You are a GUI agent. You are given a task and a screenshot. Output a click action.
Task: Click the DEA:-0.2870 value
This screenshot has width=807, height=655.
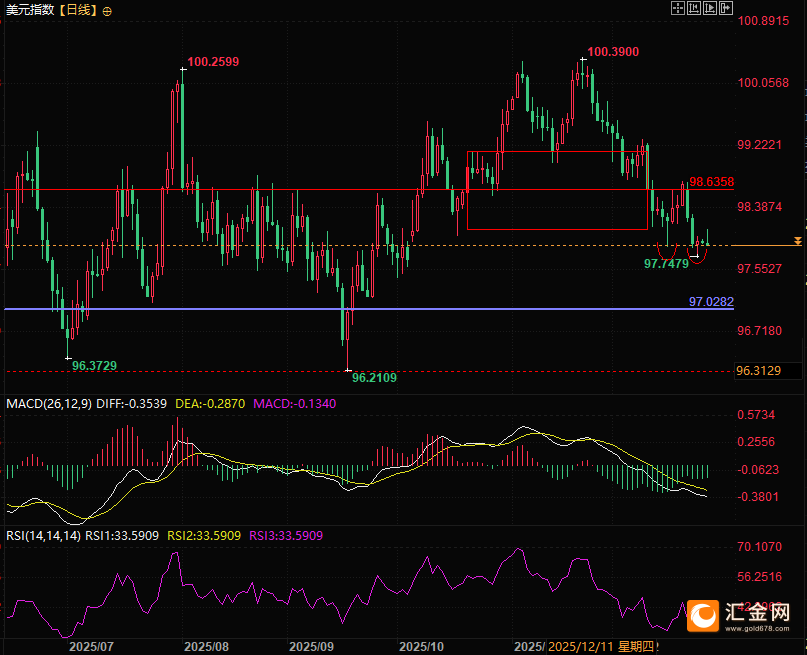[210, 403]
